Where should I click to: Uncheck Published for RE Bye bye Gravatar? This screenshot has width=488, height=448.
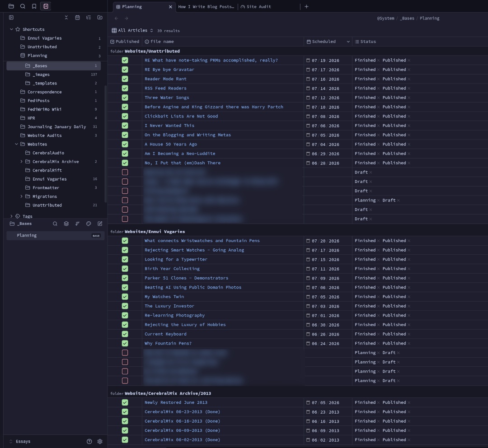point(125,70)
